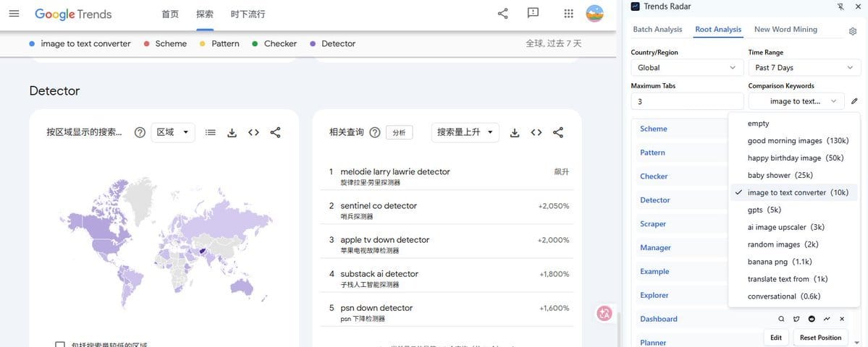Open trend chart icon for Dashboard
The width and height of the screenshot is (868, 347).
pos(827,319)
